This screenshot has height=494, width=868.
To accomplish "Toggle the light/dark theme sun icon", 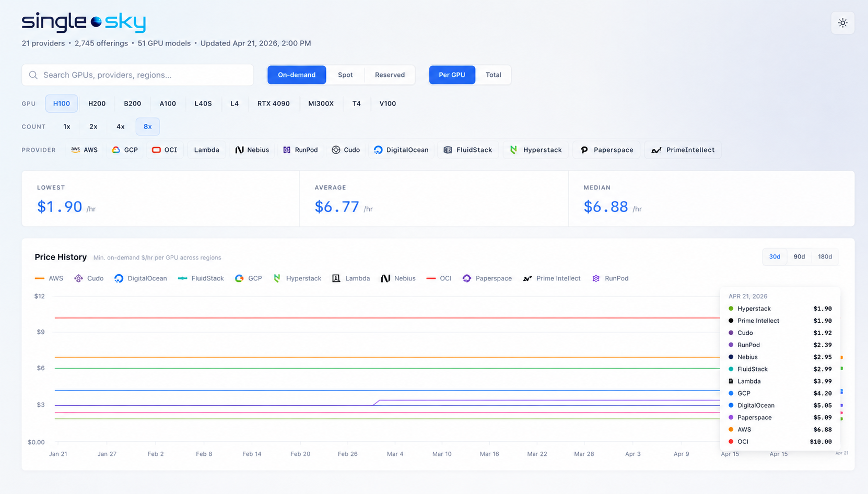I will [x=842, y=23].
